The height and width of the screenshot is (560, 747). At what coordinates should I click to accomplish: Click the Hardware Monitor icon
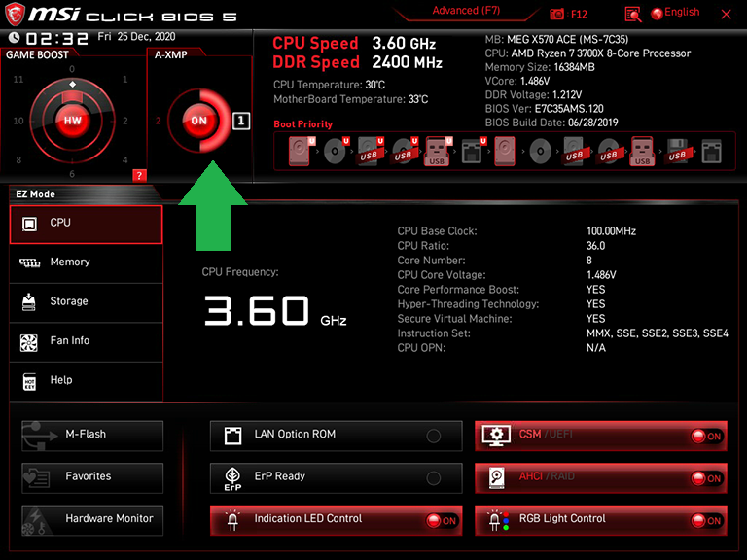click(x=36, y=519)
